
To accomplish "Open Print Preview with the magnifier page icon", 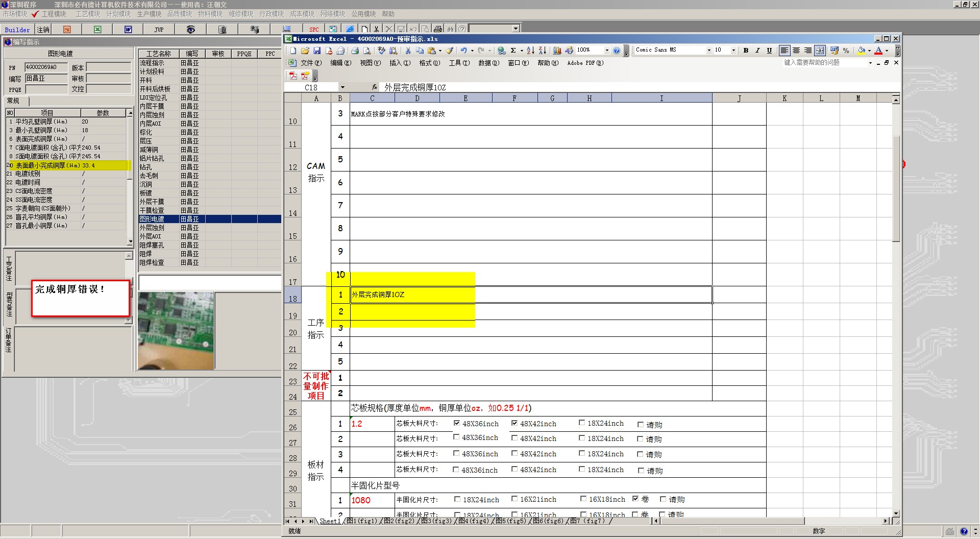I will point(366,51).
